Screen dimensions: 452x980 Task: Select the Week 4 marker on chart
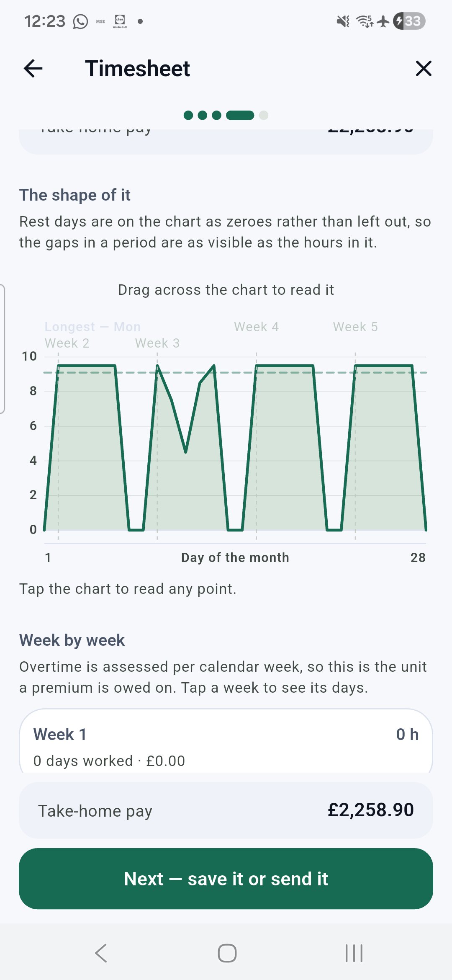[x=257, y=327]
